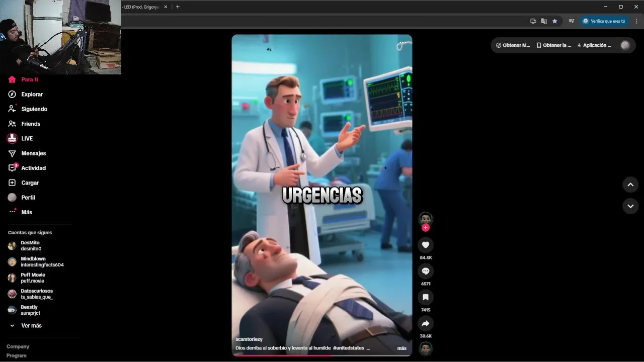
Task: Click Cargar to upload a video
Action: pyautogui.click(x=23, y=183)
